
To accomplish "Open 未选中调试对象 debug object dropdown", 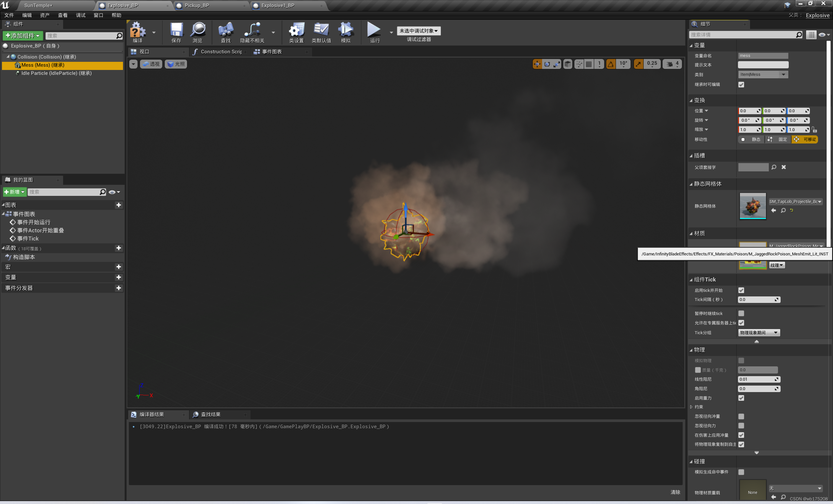I will pos(418,31).
